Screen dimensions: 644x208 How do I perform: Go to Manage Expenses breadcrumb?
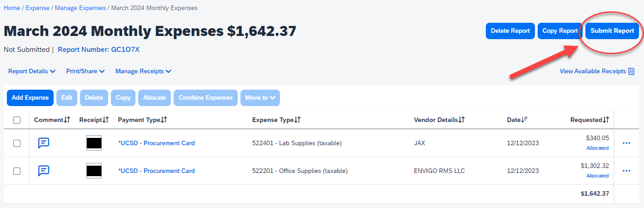[80, 8]
